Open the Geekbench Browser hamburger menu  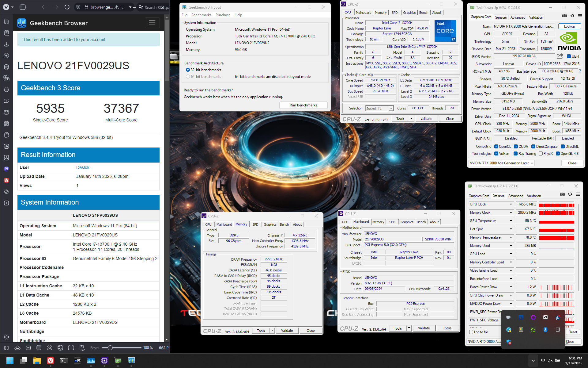152,23
